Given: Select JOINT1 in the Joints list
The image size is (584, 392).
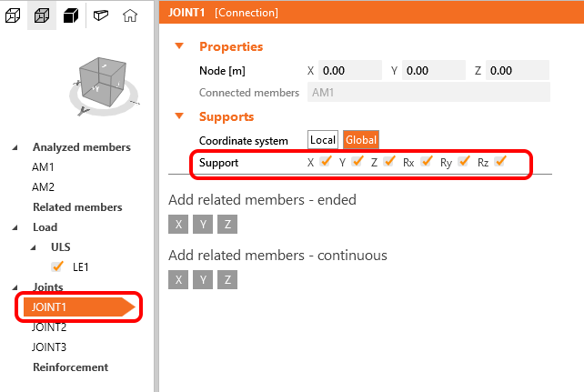Looking at the screenshot, I should pyautogui.click(x=79, y=307).
